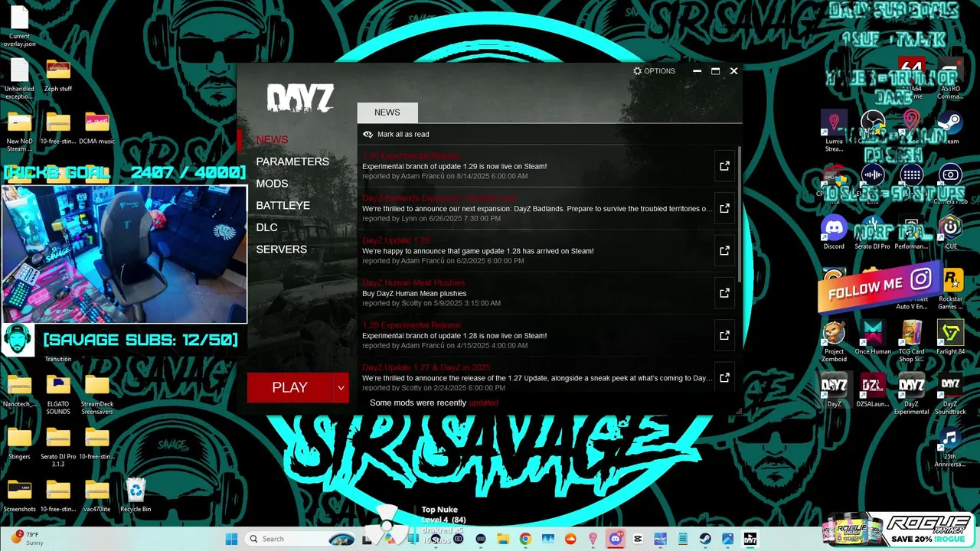980x551 pixels.
Task: Select the Discord desktop shortcut
Action: 834,230
